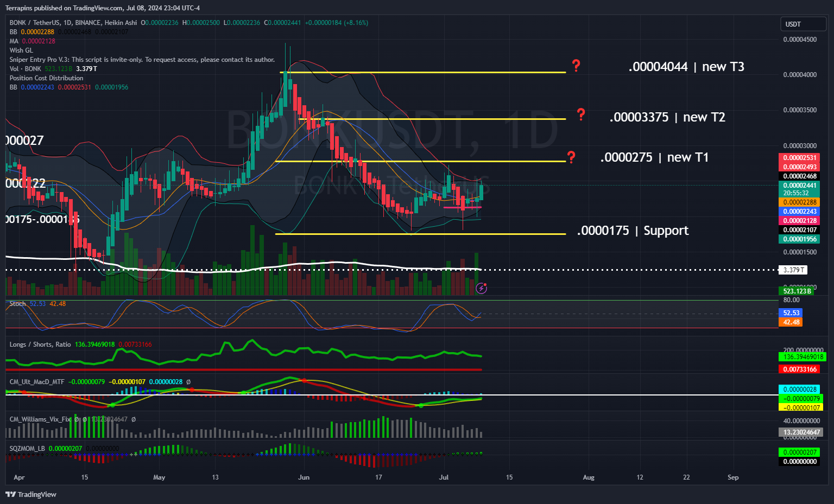Click the 0.00003000 price scale tick

coord(800,146)
